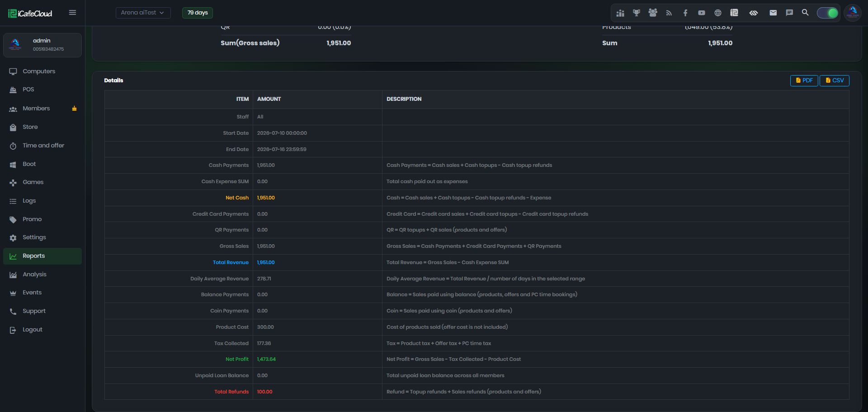Click the Product Cost amount 300.00
This screenshot has height=412, width=868.
[x=265, y=327]
